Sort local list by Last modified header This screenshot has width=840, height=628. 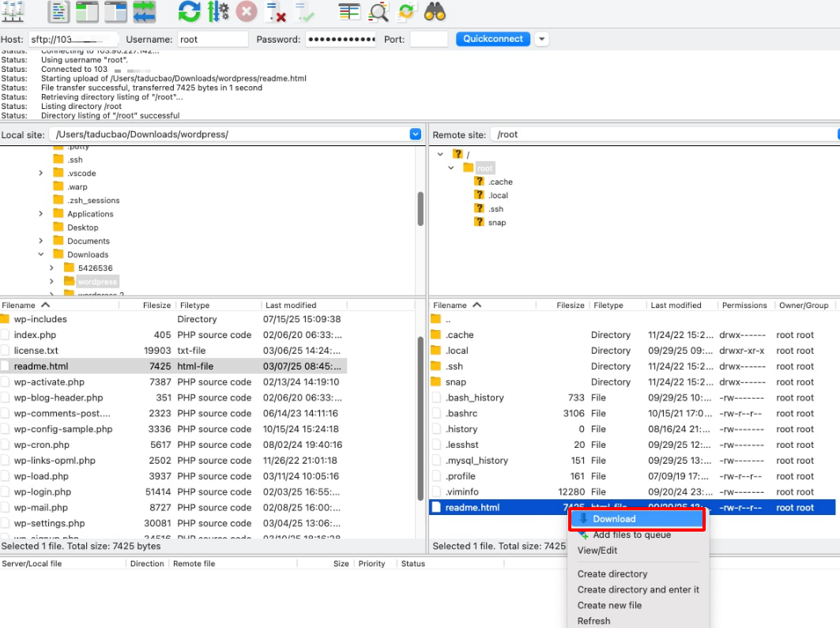tap(304, 305)
